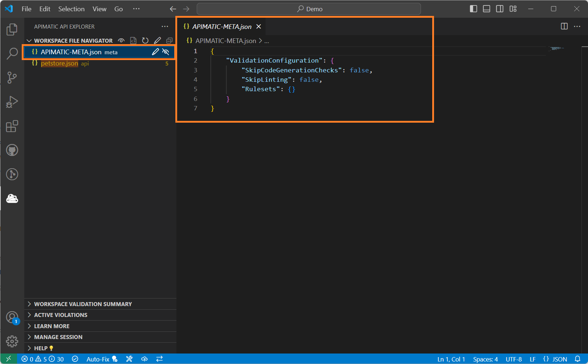Image resolution: width=588 pixels, height=364 pixels.
Task: Open the Go menu
Action: click(118, 9)
